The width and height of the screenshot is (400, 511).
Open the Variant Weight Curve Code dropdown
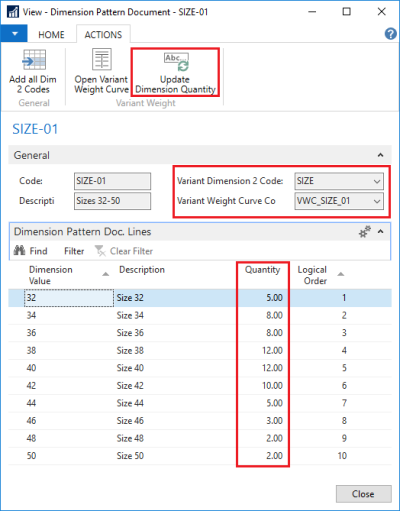point(377,201)
